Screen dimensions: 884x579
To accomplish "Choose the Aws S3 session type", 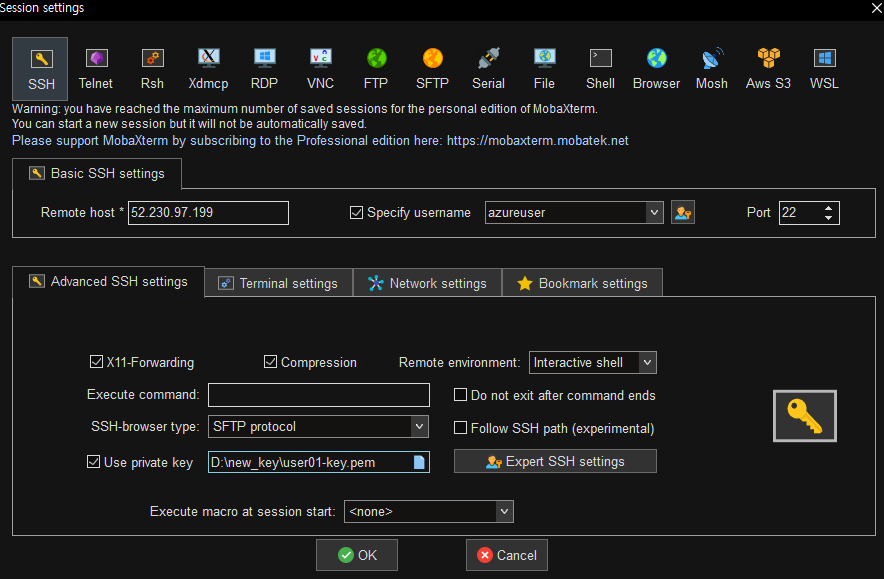I will click(x=768, y=69).
